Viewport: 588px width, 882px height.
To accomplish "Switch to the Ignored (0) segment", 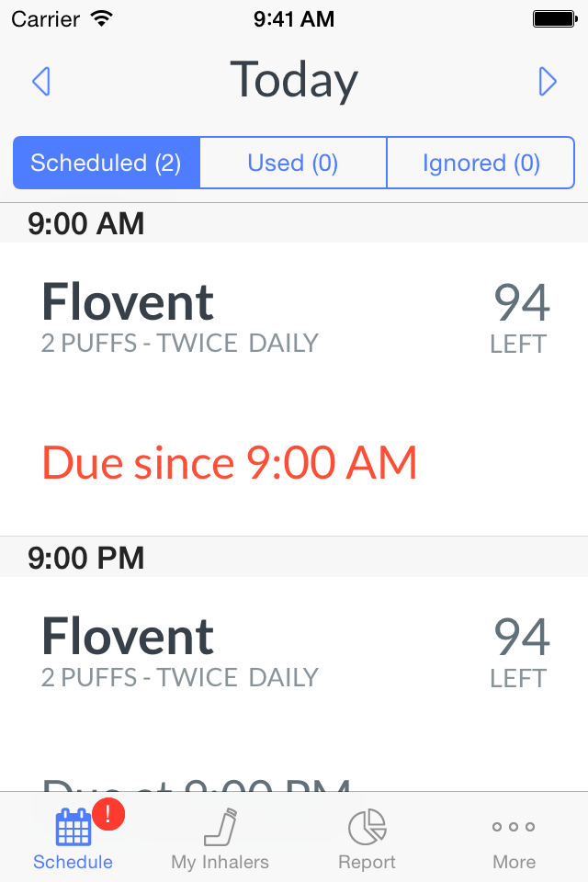I will coord(481,163).
